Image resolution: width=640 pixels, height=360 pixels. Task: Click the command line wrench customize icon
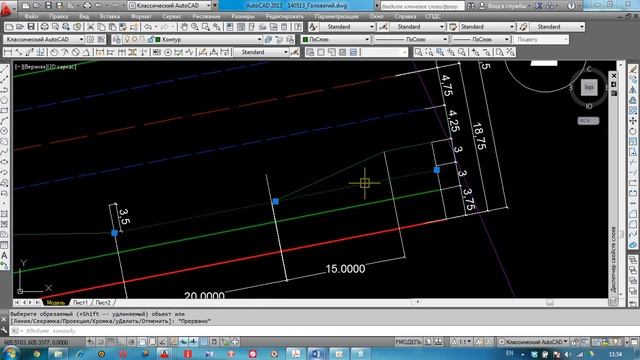click(x=4, y=330)
